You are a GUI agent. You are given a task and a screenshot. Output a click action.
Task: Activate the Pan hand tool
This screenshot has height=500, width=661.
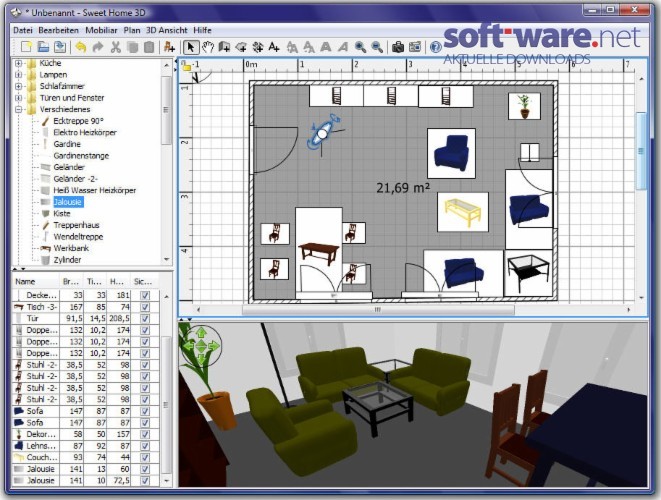(x=207, y=47)
